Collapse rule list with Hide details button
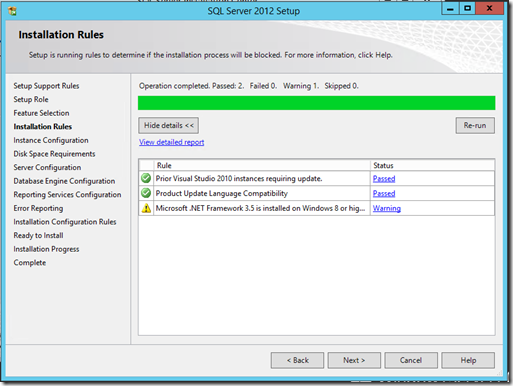Image resolution: width=513 pixels, height=386 pixels. click(169, 125)
